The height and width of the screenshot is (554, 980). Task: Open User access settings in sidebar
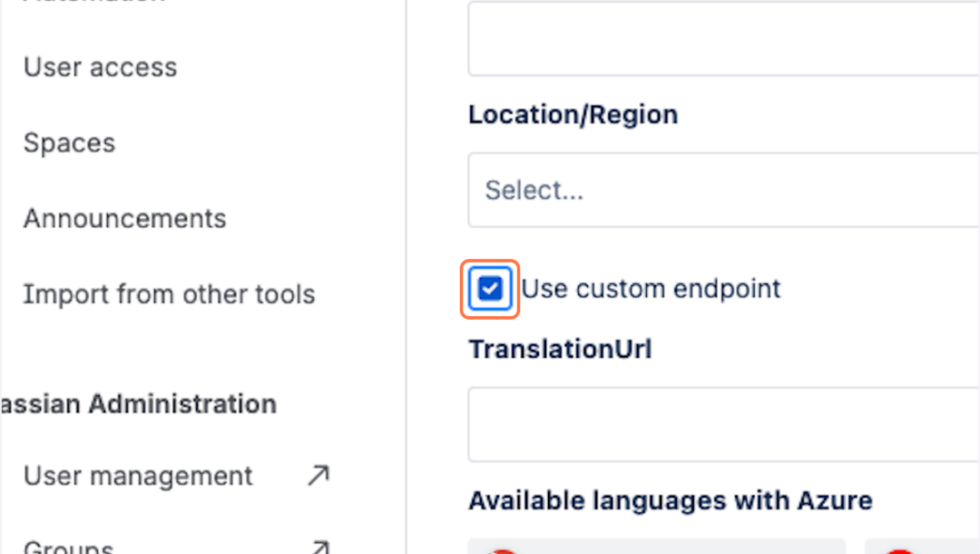point(100,67)
